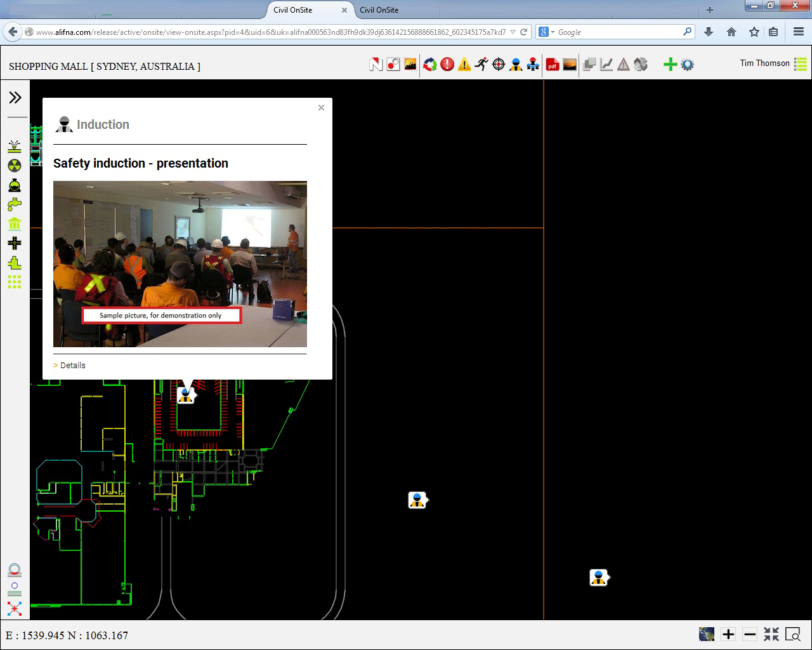
Task: Click the green plus add icon
Action: (670, 64)
